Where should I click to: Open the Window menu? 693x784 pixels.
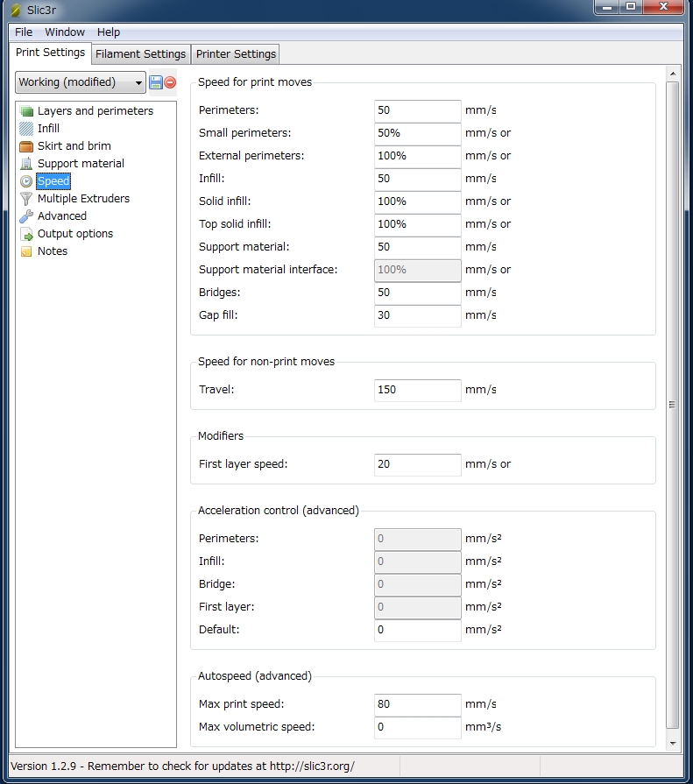pyautogui.click(x=65, y=32)
